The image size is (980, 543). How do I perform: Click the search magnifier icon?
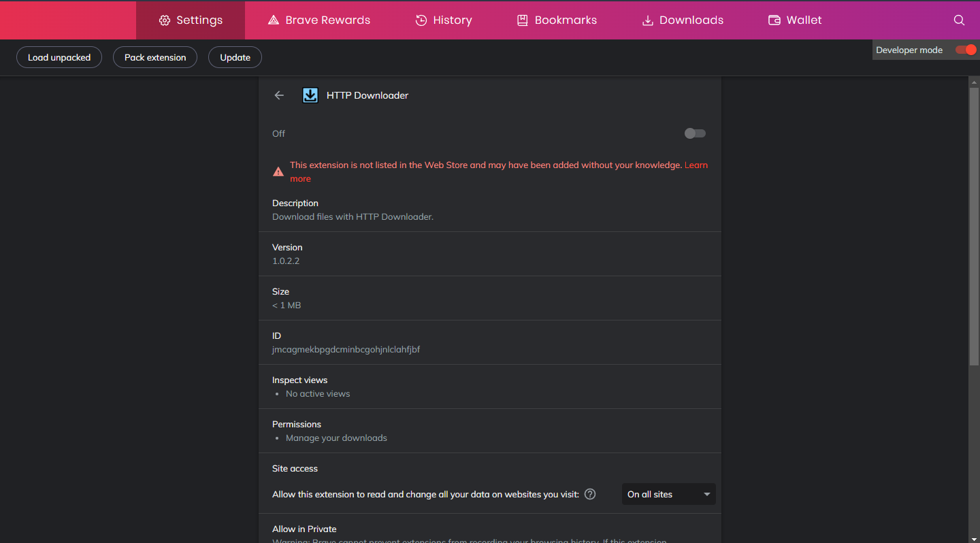(x=959, y=20)
